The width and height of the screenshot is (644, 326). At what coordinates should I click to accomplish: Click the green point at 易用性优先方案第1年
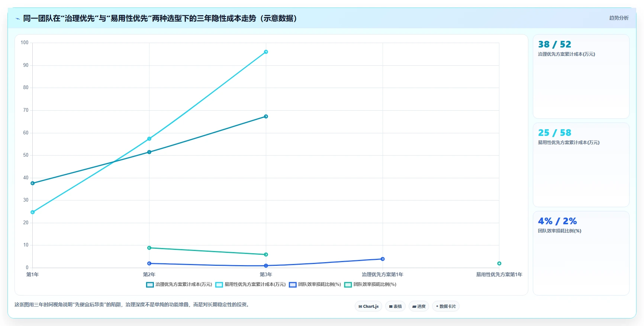tap(499, 264)
